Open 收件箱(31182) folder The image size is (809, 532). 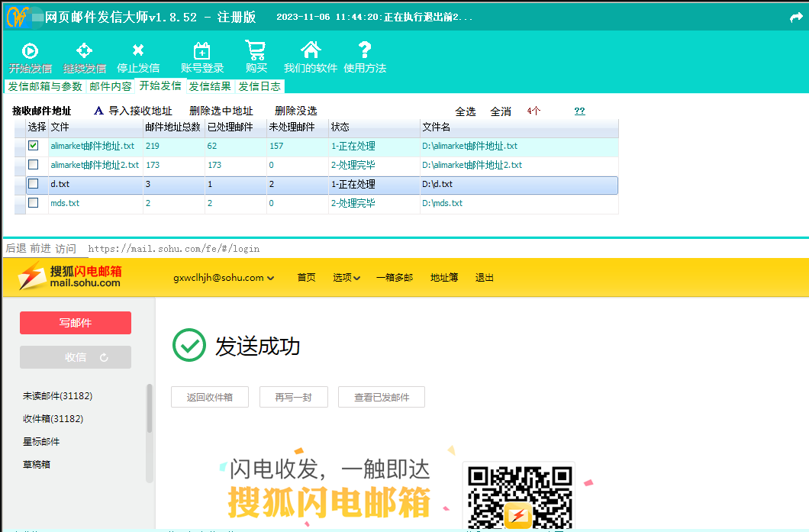(x=53, y=418)
